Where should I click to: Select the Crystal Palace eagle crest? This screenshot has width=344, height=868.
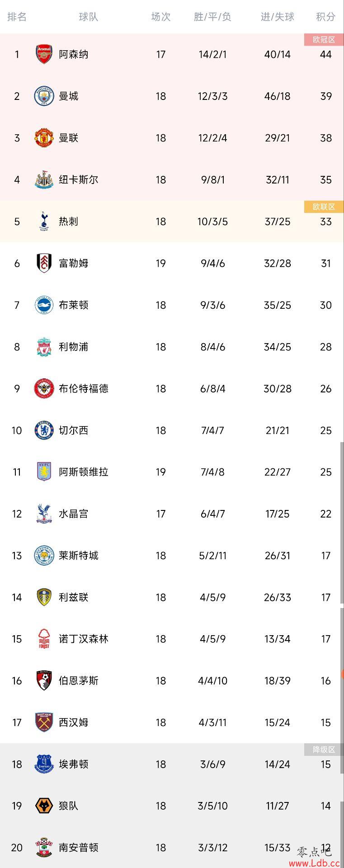44,514
